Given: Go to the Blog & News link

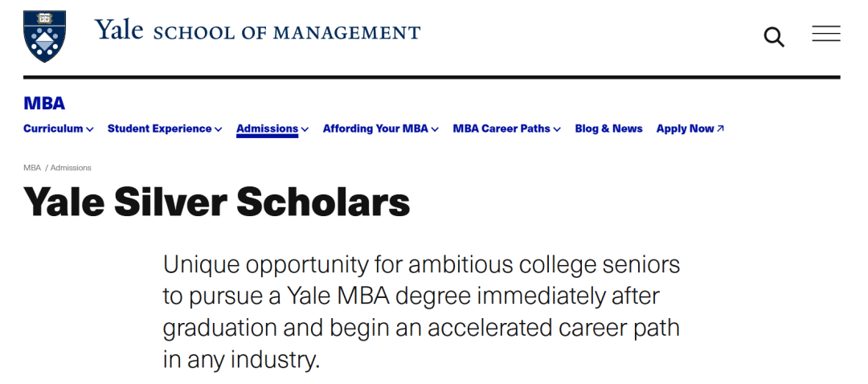Looking at the screenshot, I should [608, 129].
